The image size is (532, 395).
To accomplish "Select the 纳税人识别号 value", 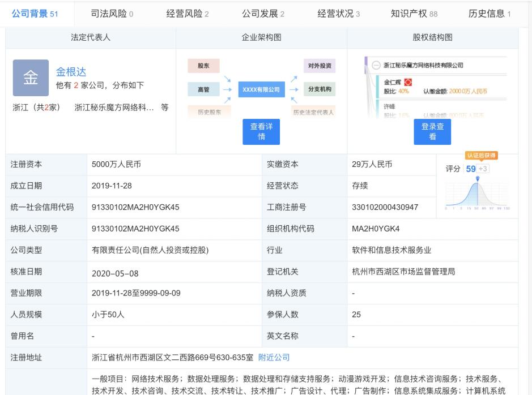I will pos(135,229).
